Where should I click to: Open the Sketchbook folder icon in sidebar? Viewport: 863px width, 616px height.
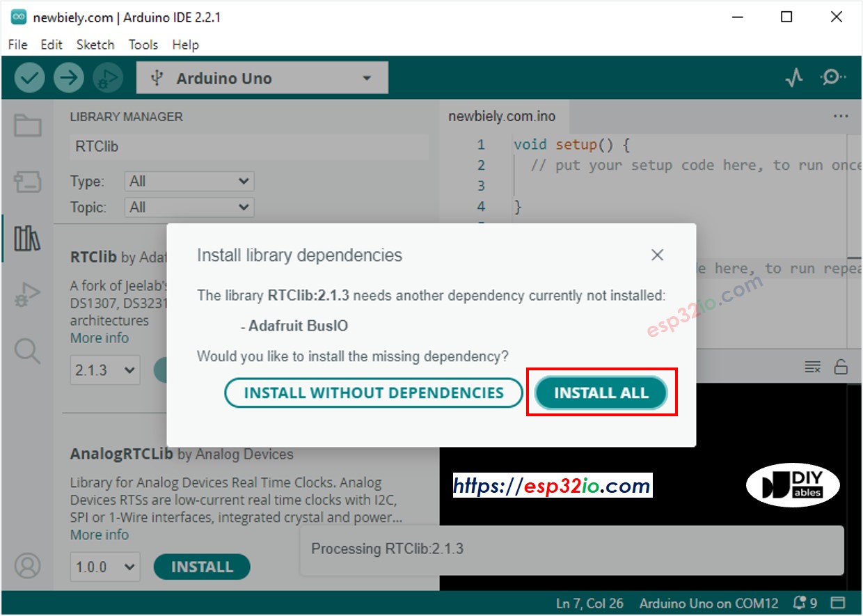[x=28, y=126]
